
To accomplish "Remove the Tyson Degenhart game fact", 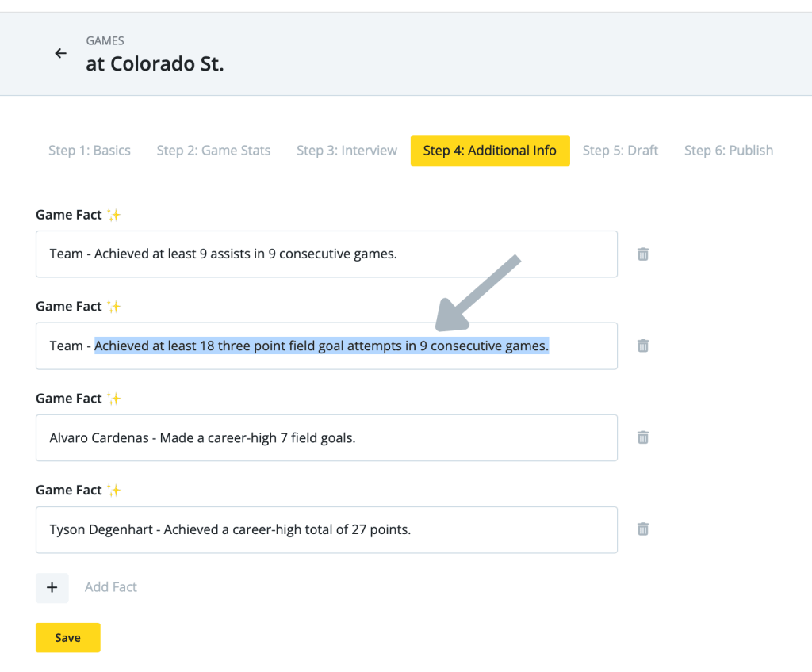I will [642, 529].
